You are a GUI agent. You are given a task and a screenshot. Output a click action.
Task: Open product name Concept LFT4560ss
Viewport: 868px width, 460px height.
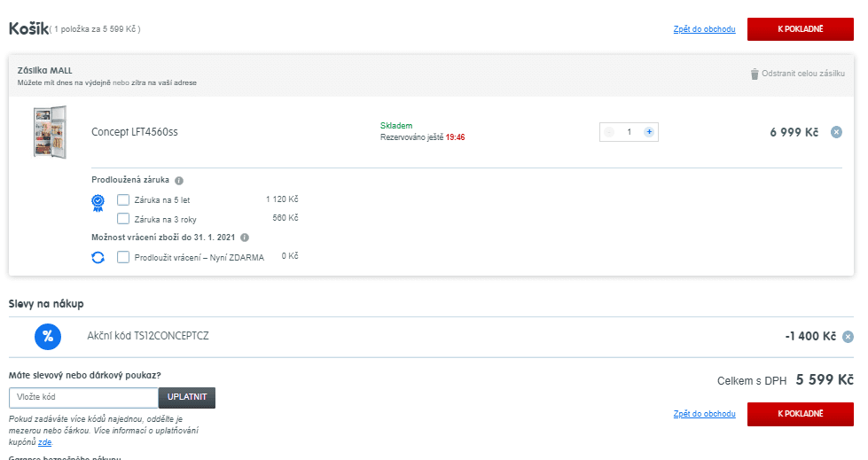(135, 132)
